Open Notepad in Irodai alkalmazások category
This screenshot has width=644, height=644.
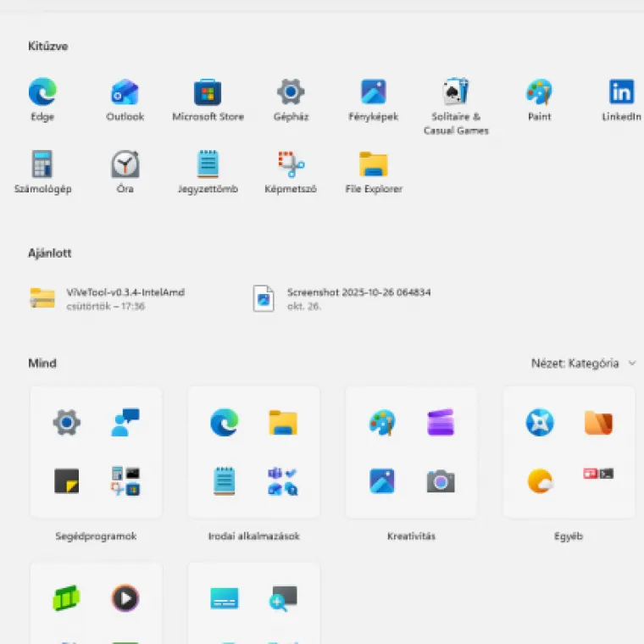(225, 481)
